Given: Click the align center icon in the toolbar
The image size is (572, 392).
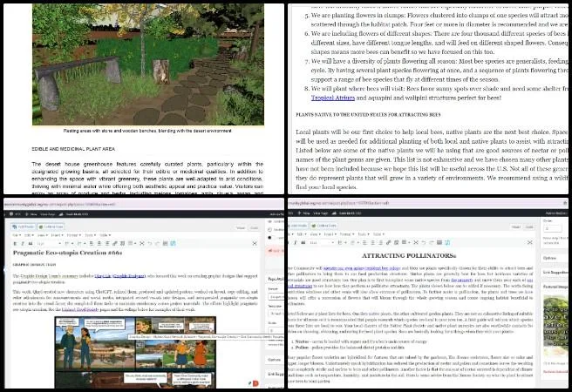Looking at the screenshot, I should point(97,243).
